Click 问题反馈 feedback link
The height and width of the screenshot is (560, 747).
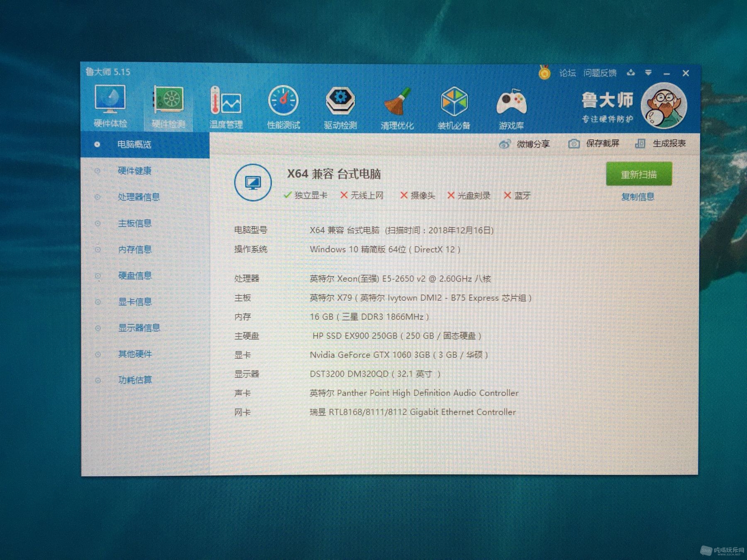pyautogui.click(x=600, y=73)
